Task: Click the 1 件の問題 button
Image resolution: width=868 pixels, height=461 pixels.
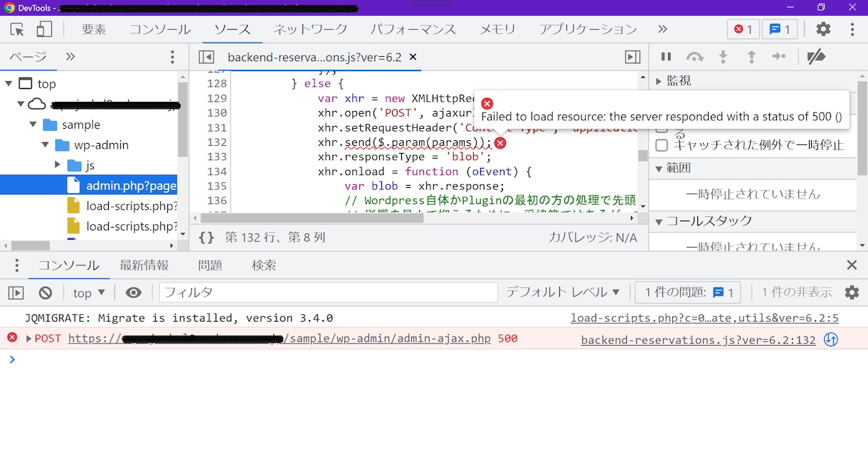Action: coord(688,292)
